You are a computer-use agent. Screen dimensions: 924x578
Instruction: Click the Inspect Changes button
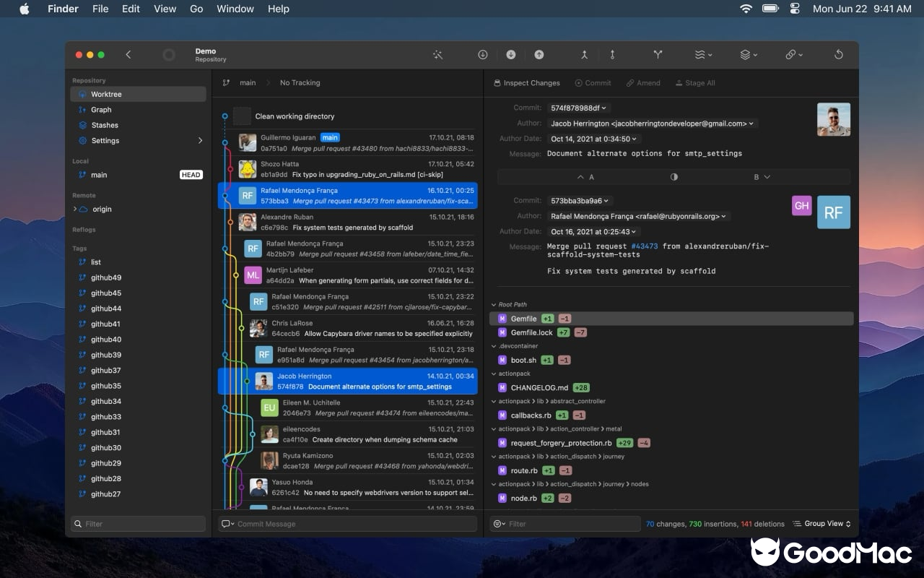tap(527, 83)
